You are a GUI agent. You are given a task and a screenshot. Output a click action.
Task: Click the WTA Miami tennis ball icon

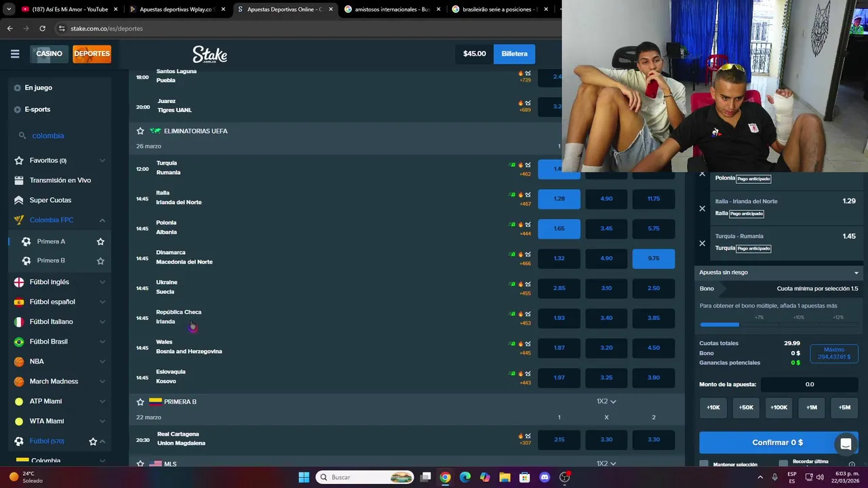[x=19, y=421]
